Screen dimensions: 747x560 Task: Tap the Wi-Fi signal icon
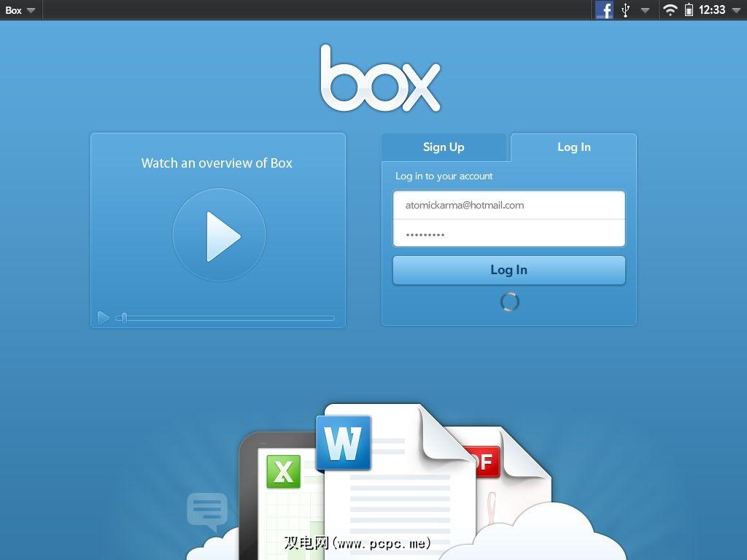tap(670, 10)
